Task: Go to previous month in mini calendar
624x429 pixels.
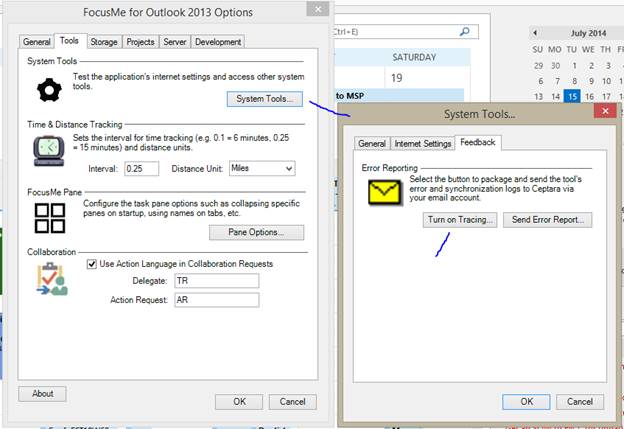Action: 535,33
